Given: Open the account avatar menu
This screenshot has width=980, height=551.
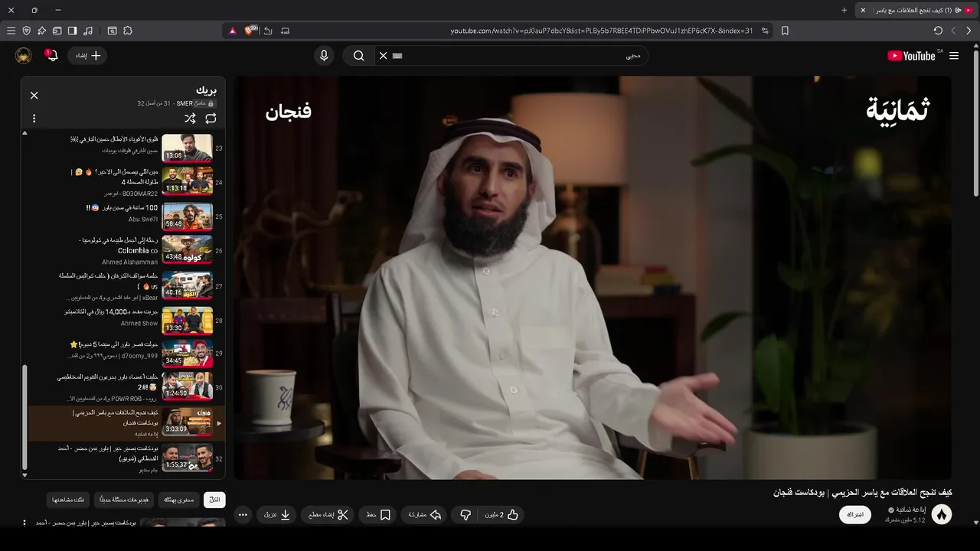Looking at the screenshot, I should (x=24, y=56).
